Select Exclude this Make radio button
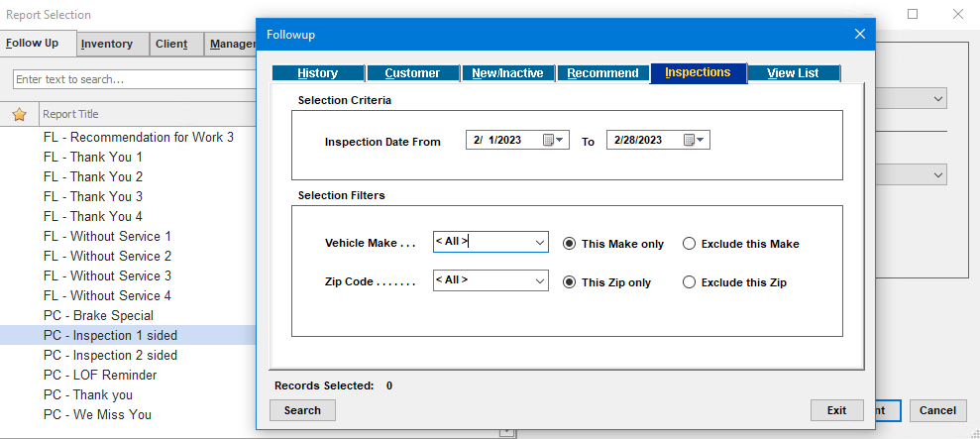 click(689, 244)
